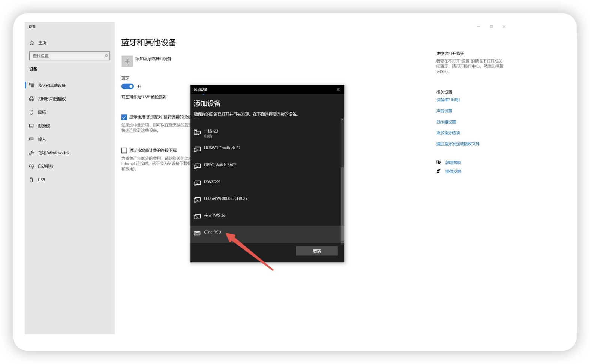
Task: Close the Settings window
Action: click(x=504, y=27)
